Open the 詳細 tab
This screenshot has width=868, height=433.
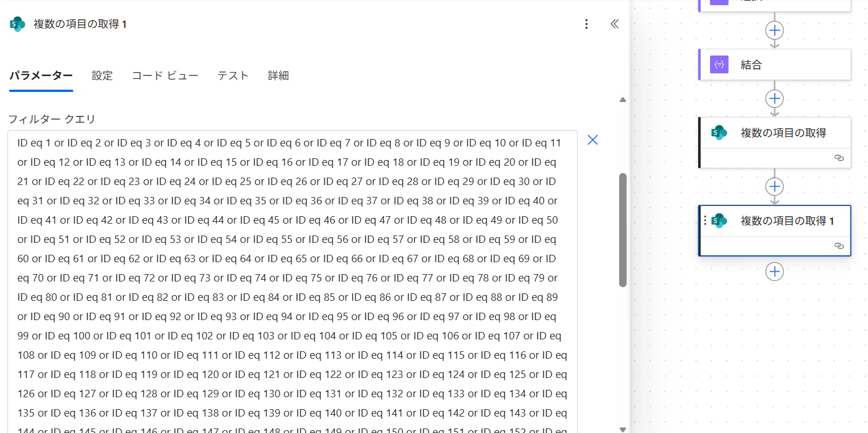278,75
